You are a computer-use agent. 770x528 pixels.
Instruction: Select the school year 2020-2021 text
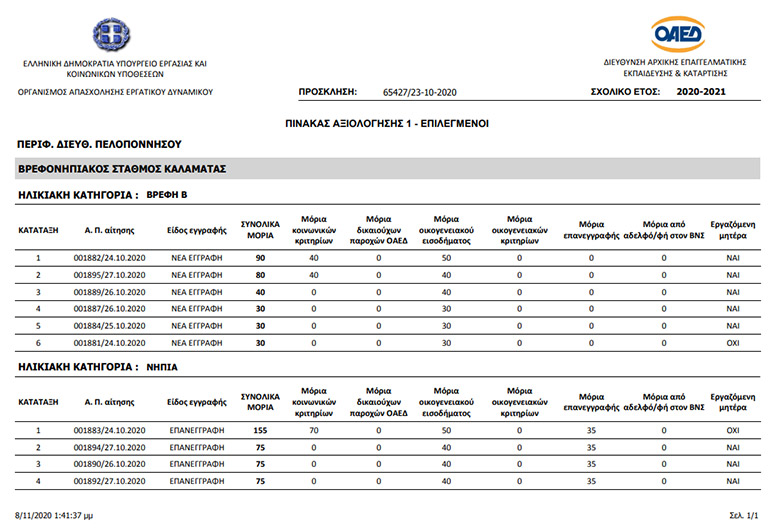click(x=701, y=91)
